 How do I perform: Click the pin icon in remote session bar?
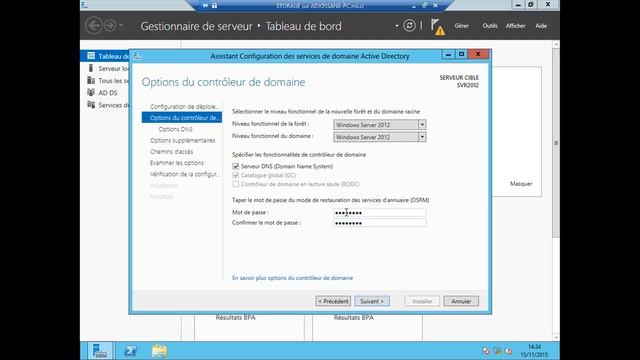point(205,6)
